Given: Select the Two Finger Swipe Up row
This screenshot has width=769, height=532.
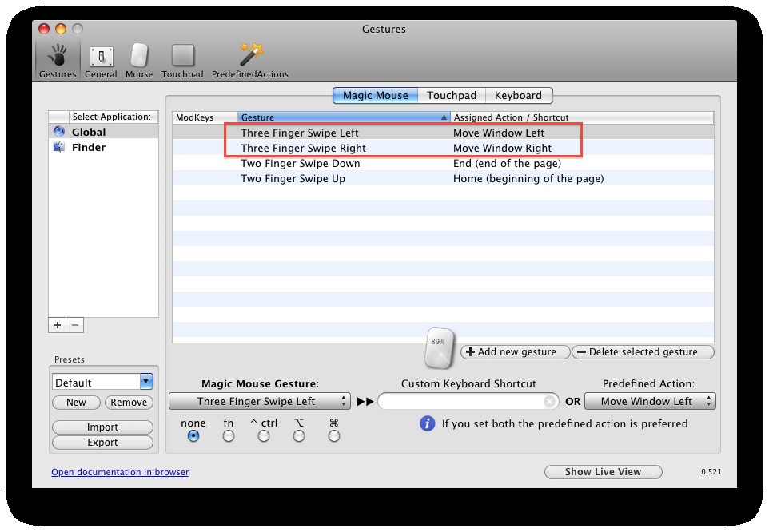Looking at the screenshot, I should (x=443, y=178).
